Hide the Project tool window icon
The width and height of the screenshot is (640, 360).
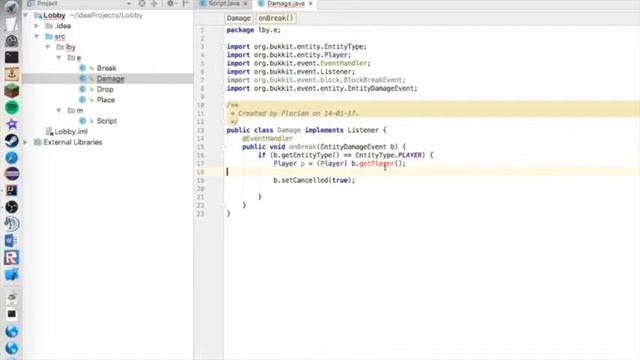[x=186, y=3]
